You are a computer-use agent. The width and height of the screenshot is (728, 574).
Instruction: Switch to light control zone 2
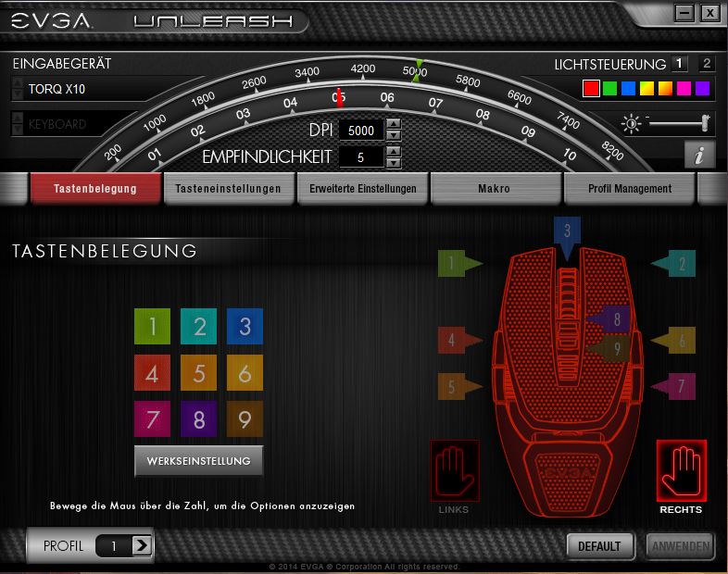click(x=707, y=64)
